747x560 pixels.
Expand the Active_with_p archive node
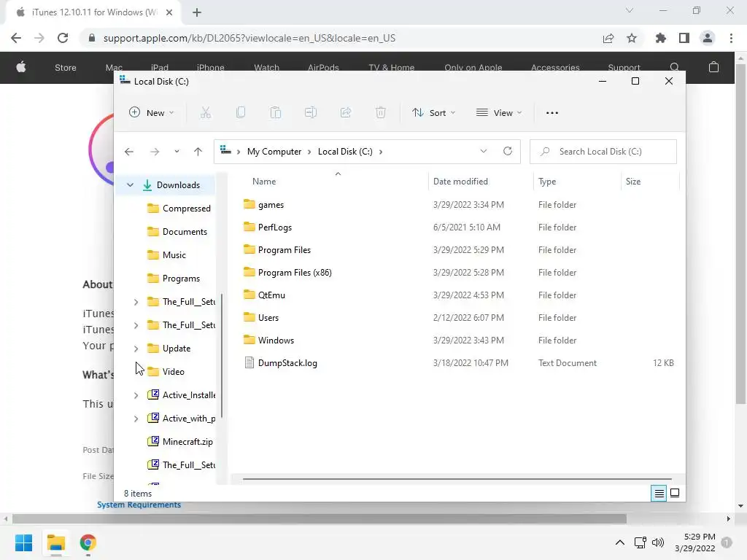coord(136,419)
